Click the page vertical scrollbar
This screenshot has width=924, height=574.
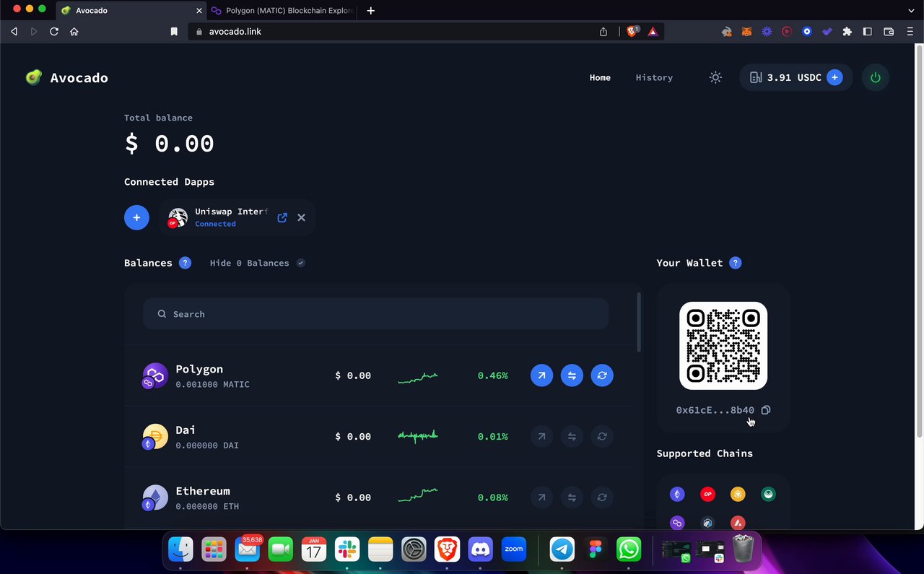point(920,240)
